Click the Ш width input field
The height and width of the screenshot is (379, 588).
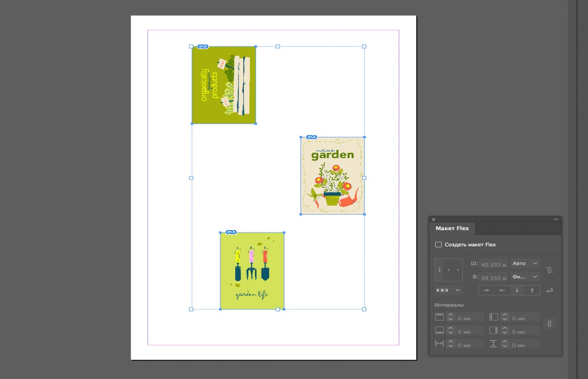click(x=493, y=265)
